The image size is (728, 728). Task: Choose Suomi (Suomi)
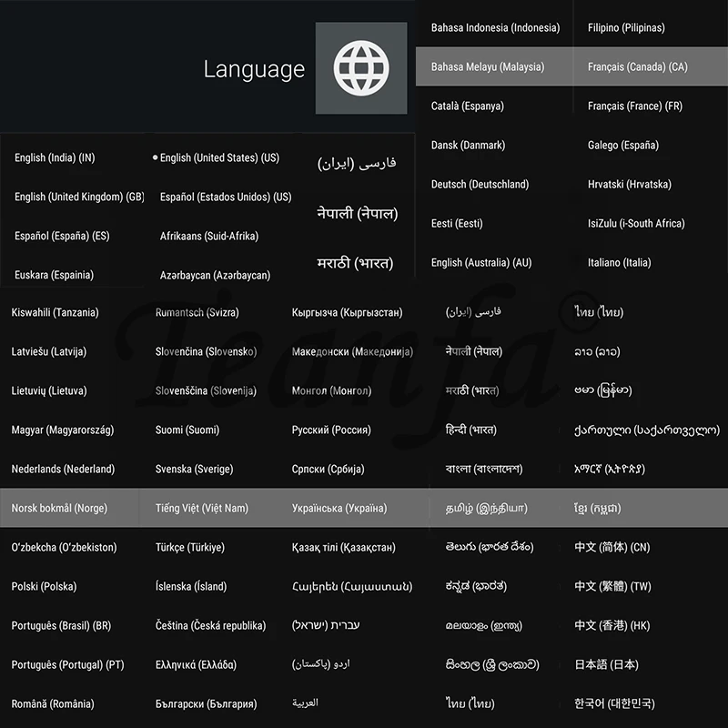tap(187, 430)
